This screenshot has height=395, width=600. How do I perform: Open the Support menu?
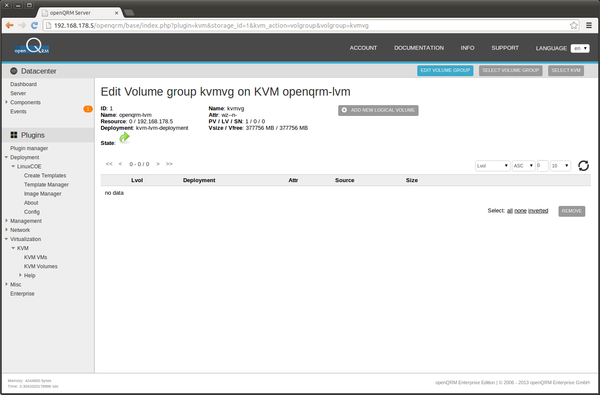[x=505, y=48]
